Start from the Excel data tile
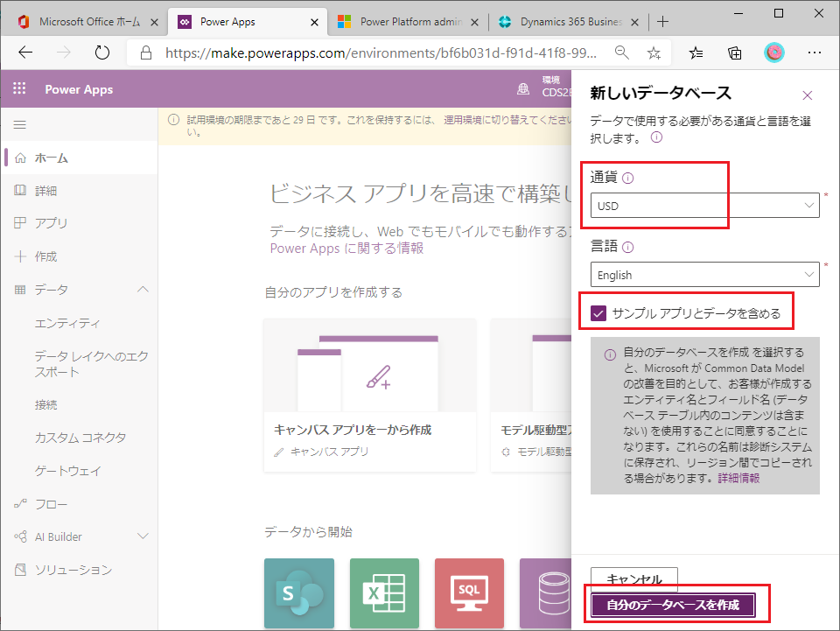This screenshot has height=631, width=840. [384, 593]
